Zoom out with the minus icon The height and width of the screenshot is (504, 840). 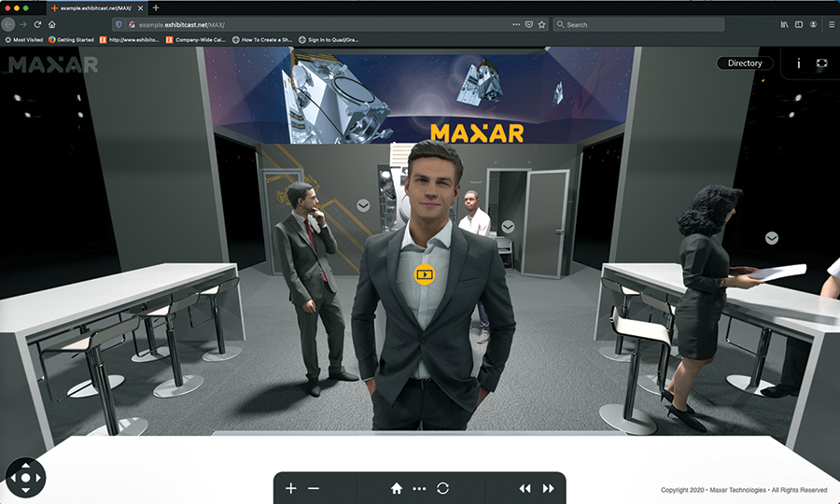point(314,488)
